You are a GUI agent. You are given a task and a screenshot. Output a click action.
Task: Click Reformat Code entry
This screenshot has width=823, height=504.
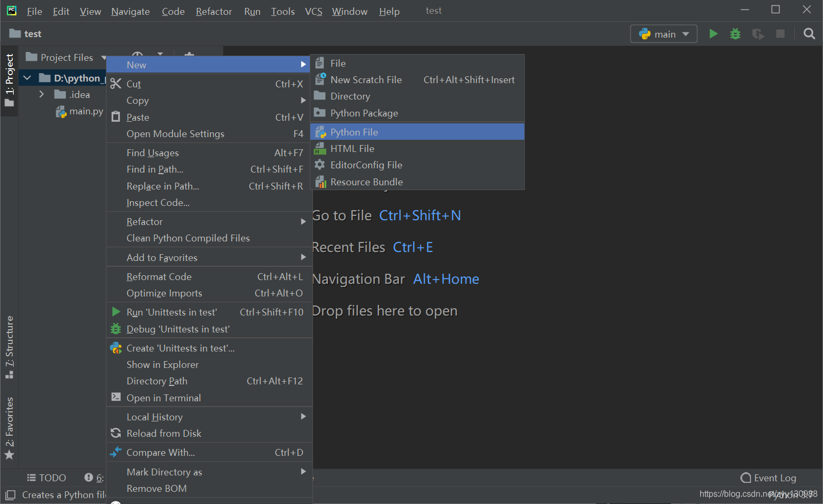pos(209,277)
